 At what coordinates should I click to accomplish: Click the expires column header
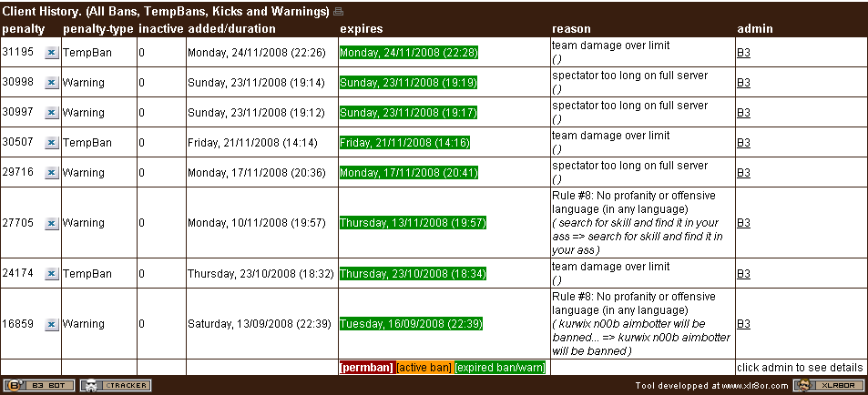click(361, 29)
